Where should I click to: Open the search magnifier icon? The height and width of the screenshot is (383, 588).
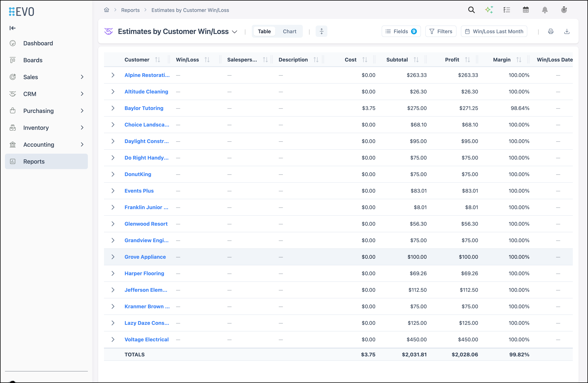pos(471,10)
